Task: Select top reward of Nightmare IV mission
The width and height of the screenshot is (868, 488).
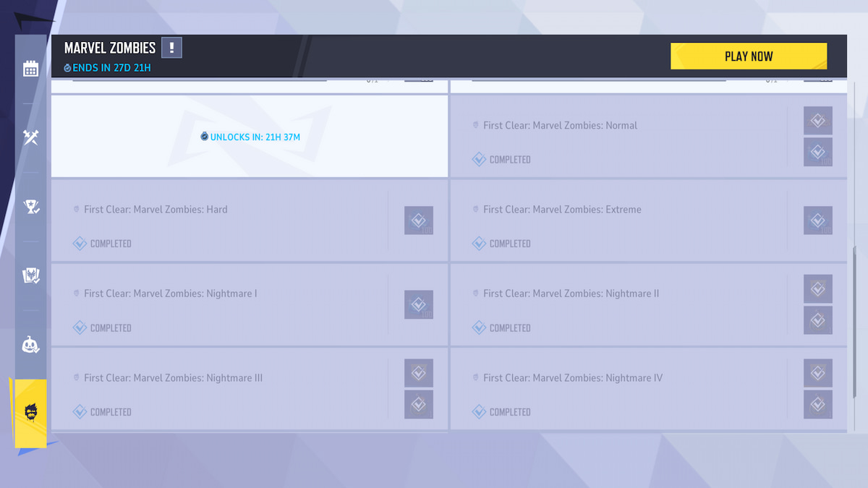Action: [x=818, y=373]
